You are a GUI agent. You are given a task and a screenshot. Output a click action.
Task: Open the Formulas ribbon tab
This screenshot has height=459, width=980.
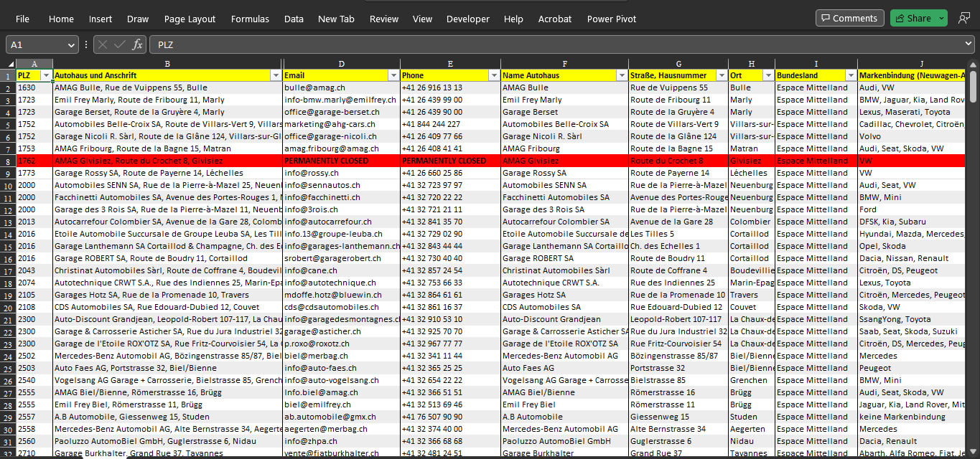[250, 19]
